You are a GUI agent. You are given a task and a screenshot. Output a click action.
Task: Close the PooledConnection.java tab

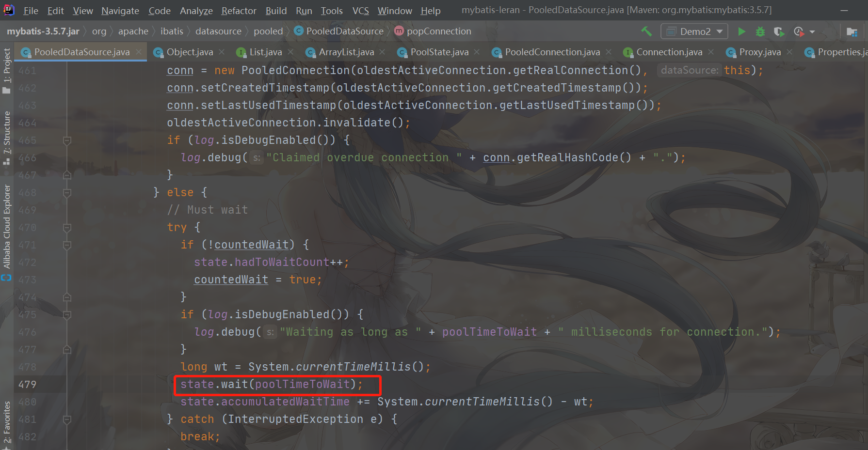pyautogui.click(x=609, y=52)
